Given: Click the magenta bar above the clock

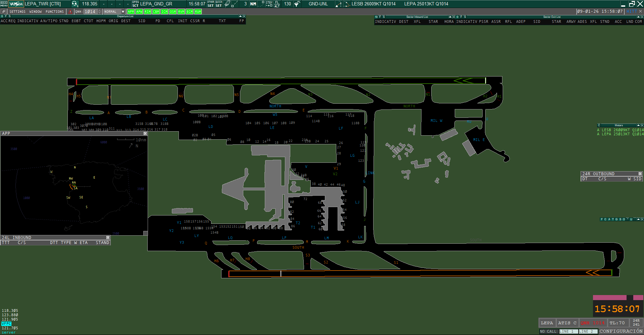Looking at the screenshot, I should (x=609, y=297).
